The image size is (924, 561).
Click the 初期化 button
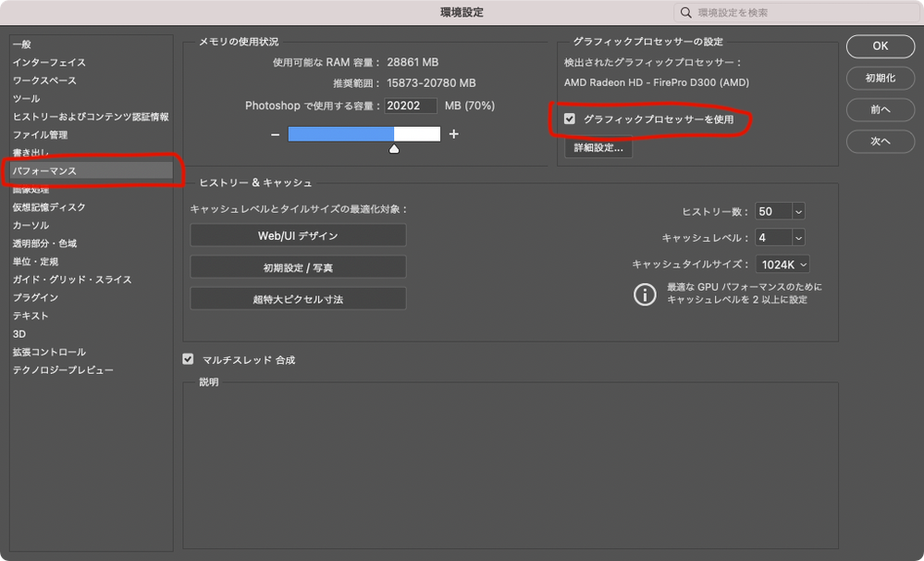[880, 78]
